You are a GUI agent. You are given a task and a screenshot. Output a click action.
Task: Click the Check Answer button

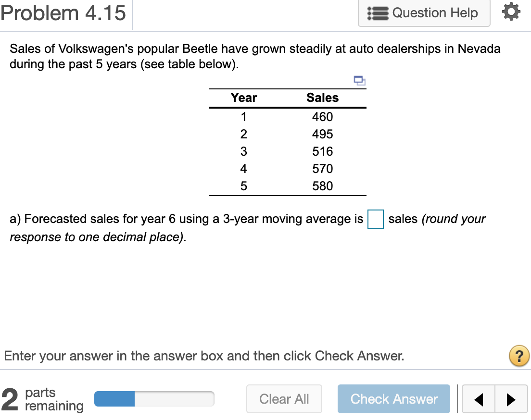393,398
